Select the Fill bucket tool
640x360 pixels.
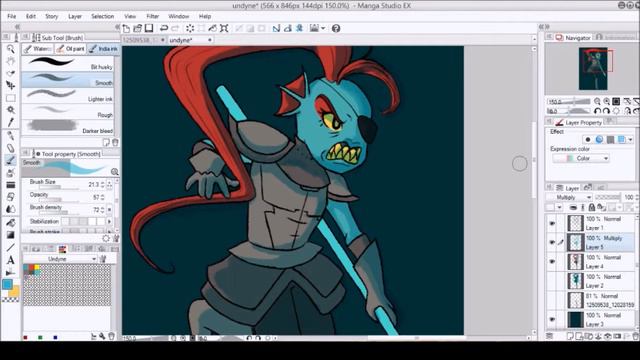pos(11,223)
